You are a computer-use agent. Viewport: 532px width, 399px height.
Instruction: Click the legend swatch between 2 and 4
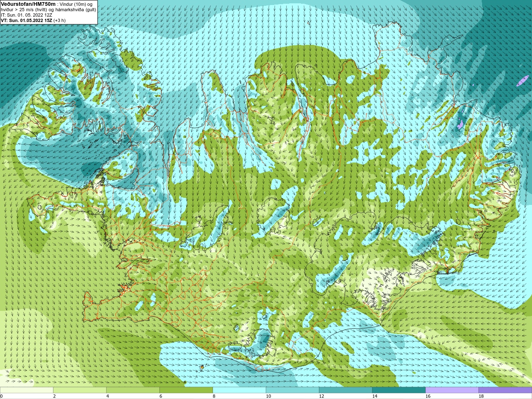click(x=80, y=390)
